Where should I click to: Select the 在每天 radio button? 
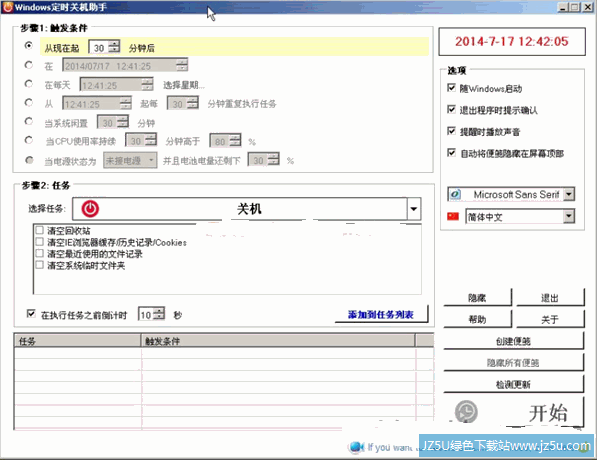(29, 83)
